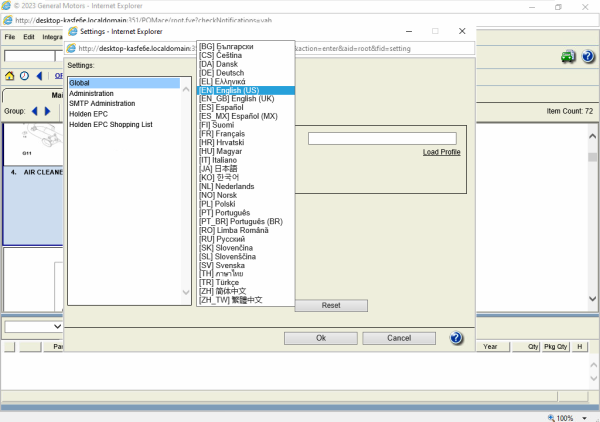Click the home icon in the toolbar

[x=10, y=76]
